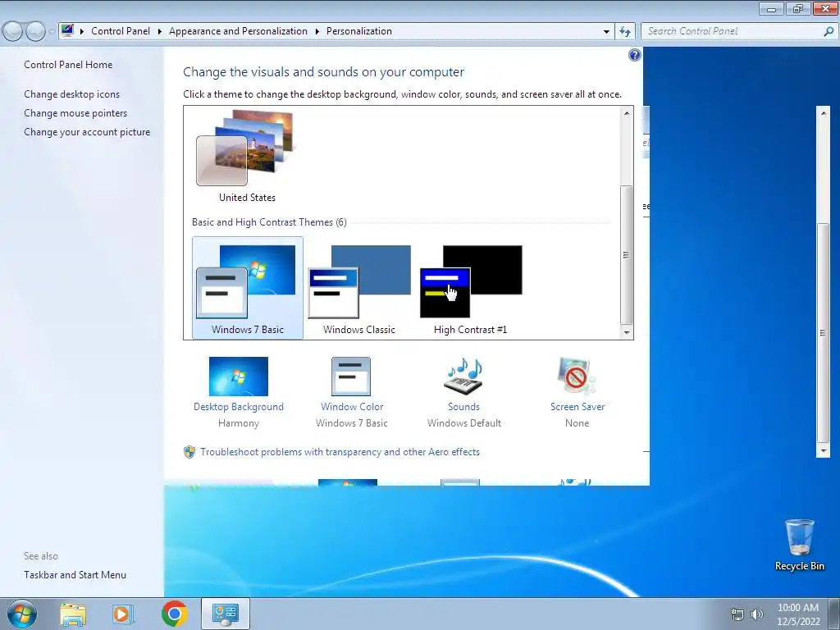
Task: Click the blue Help question mark icon
Action: 634,55
